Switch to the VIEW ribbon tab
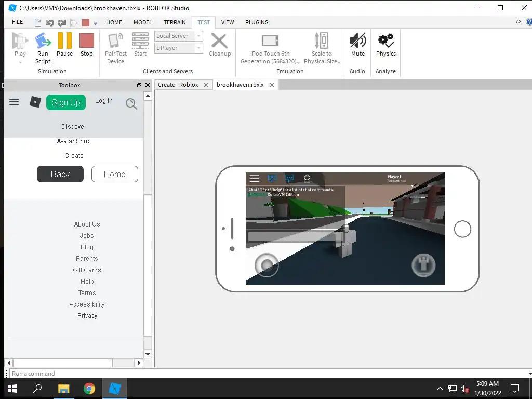This screenshot has height=399, width=532. click(x=228, y=22)
